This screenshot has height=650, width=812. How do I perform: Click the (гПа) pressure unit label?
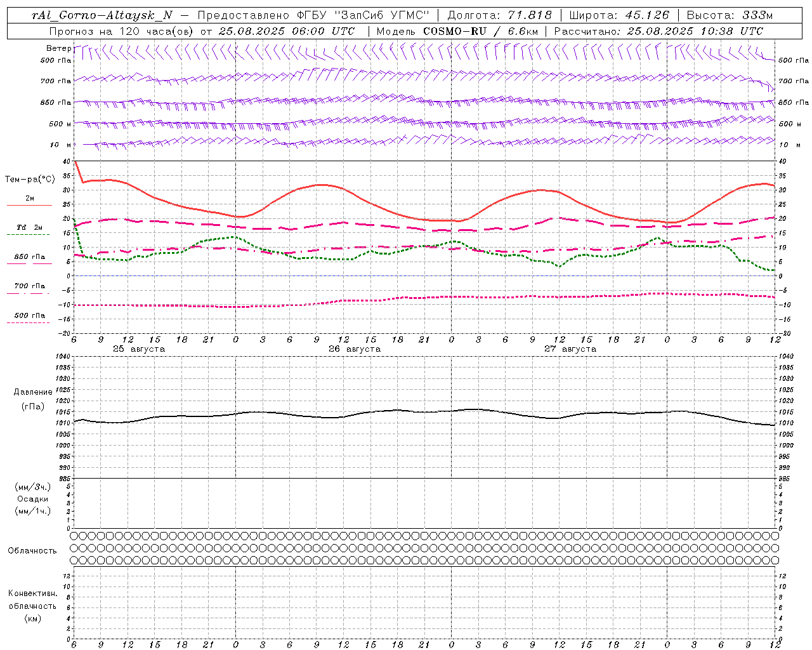pyautogui.click(x=33, y=406)
